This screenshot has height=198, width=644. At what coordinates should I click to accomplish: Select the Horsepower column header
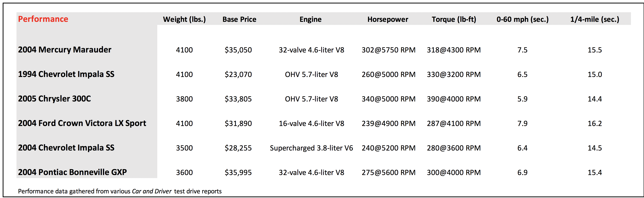coord(388,19)
